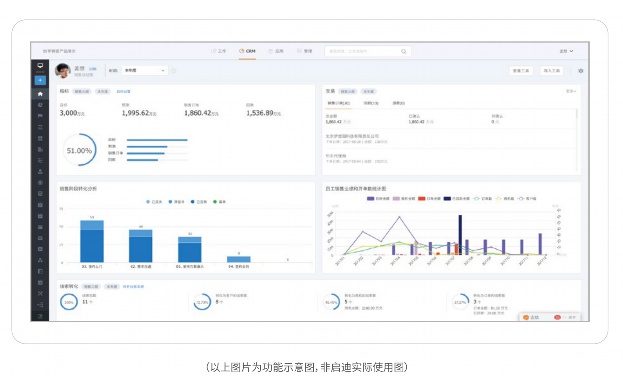Toggle the red legend series in employee chart
Image resolution: width=623 pixels, height=392 pixels.
pyautogui.click(x=429, y=198)
